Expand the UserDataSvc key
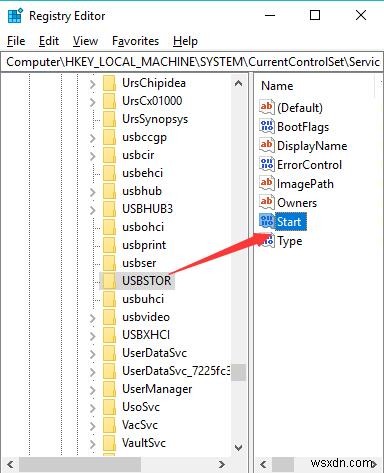384x473 pixels. point(93,354)
